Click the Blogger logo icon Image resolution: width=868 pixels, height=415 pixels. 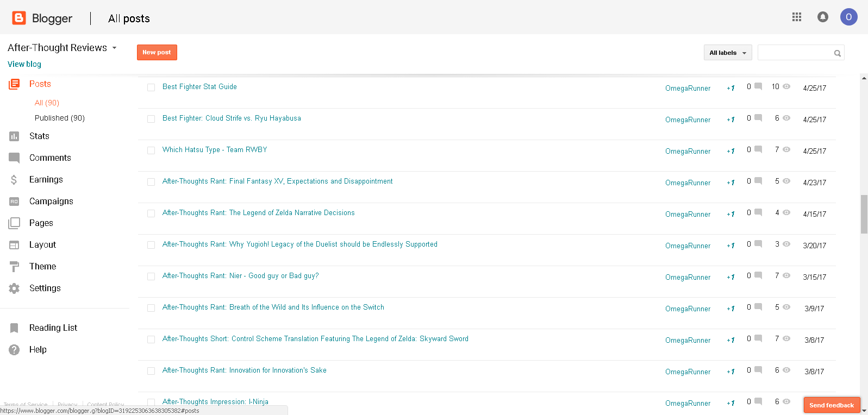pos(19,18)
